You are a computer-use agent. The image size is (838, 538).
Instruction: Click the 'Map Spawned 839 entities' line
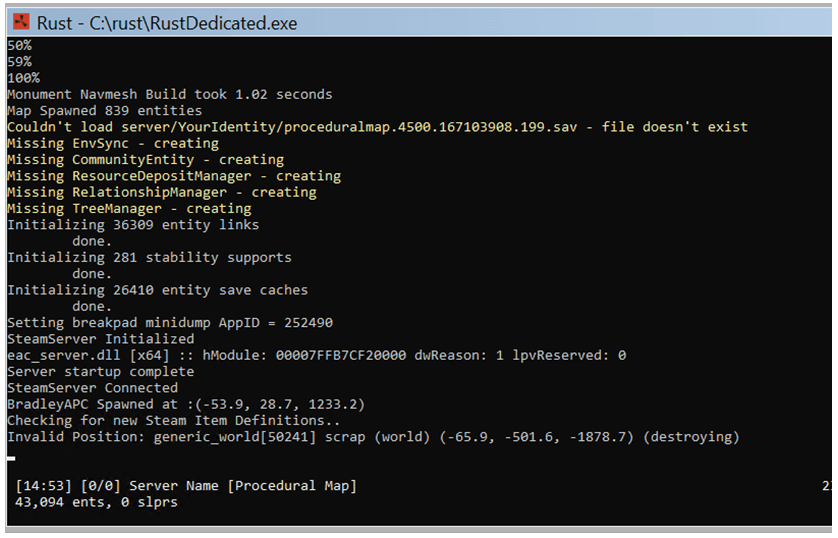104,111
